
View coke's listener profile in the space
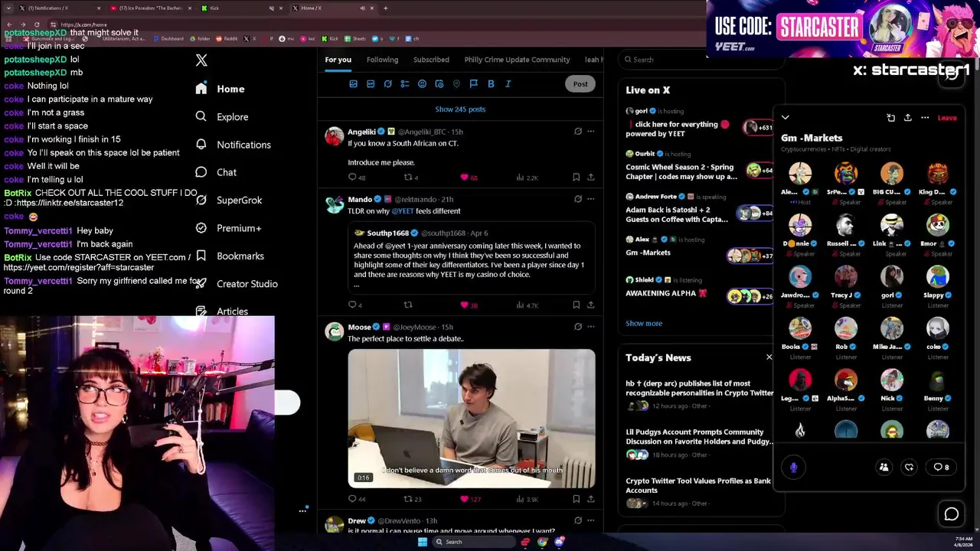[937, 337]
